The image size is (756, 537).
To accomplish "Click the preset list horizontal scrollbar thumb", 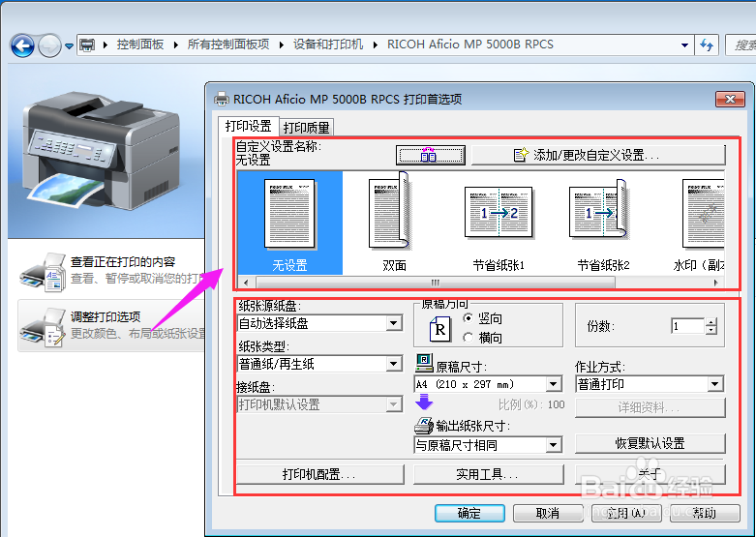I will coord(436,283).
